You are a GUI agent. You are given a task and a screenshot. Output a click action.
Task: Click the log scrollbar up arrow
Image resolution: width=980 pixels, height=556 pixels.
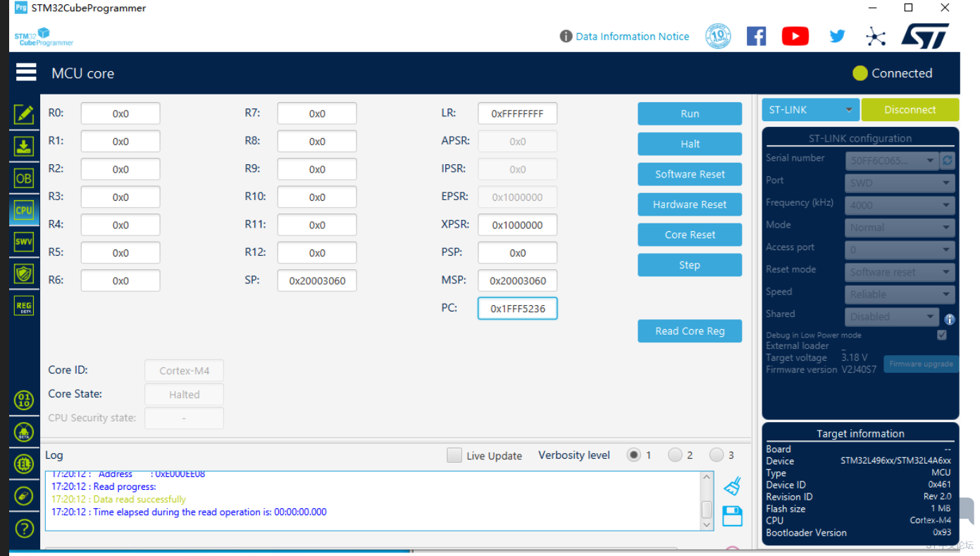(707, 478)
